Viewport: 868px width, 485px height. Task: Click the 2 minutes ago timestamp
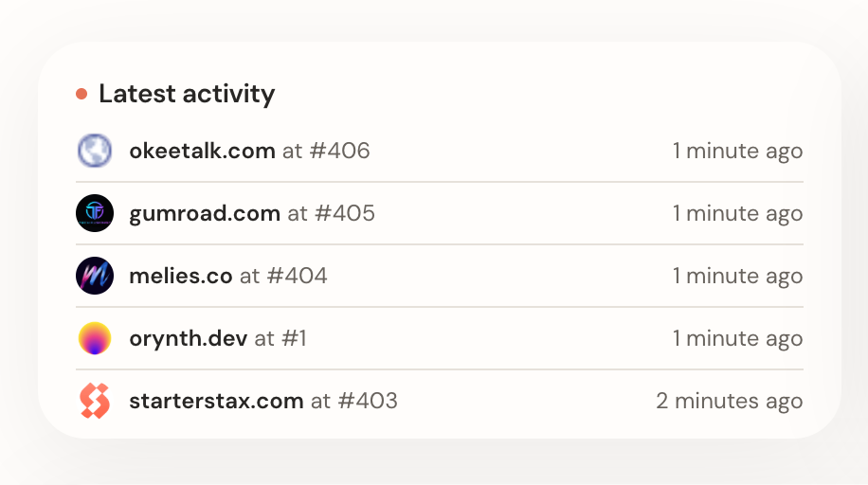[x=730, y=402]
